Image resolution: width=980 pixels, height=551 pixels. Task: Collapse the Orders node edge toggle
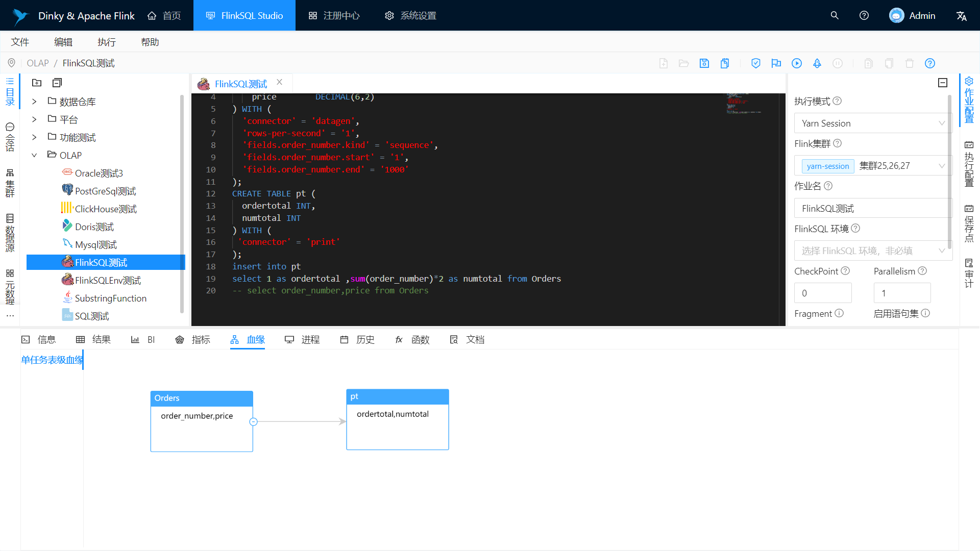(x=253, y=422)
